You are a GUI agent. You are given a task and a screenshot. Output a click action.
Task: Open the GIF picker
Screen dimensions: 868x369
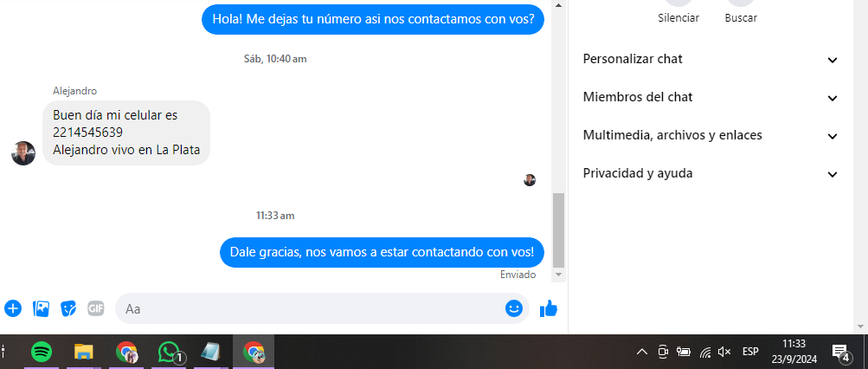click(96, 308)
